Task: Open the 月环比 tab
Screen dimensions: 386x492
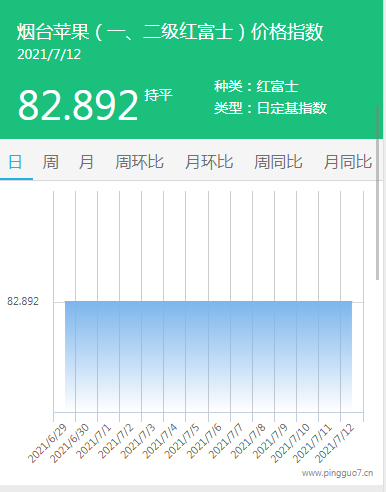Action: pos(209,162)
